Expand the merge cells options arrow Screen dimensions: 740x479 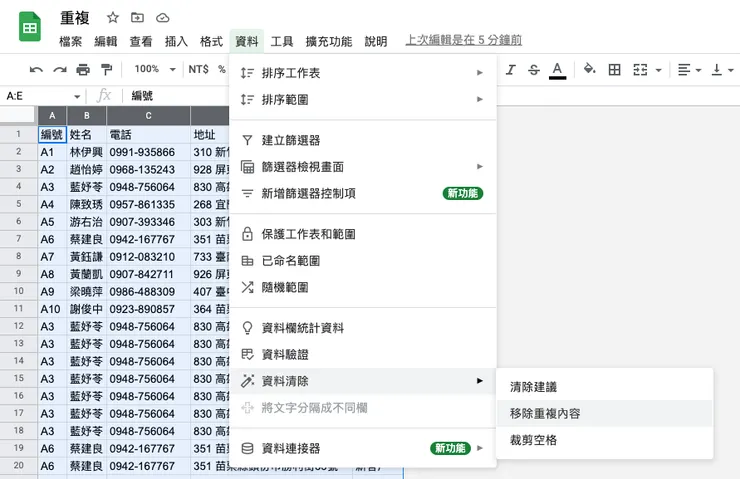coord(658,70)
